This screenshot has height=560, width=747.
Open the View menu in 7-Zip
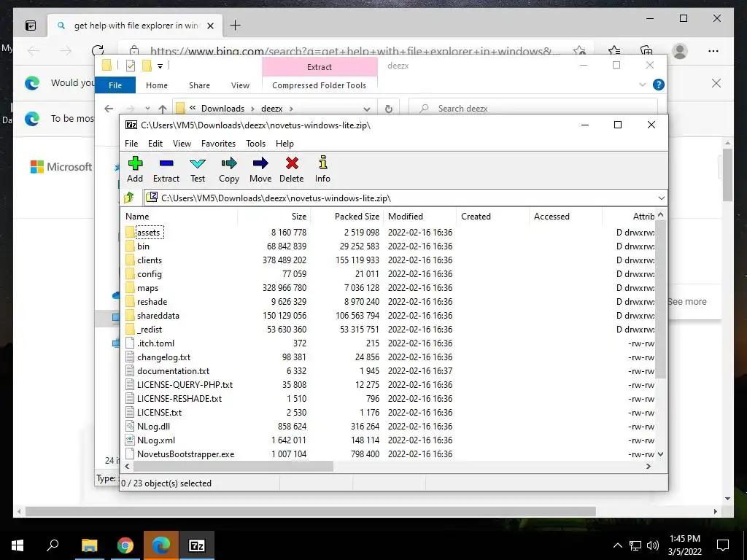pyautogui.click(x=182, y=144)
